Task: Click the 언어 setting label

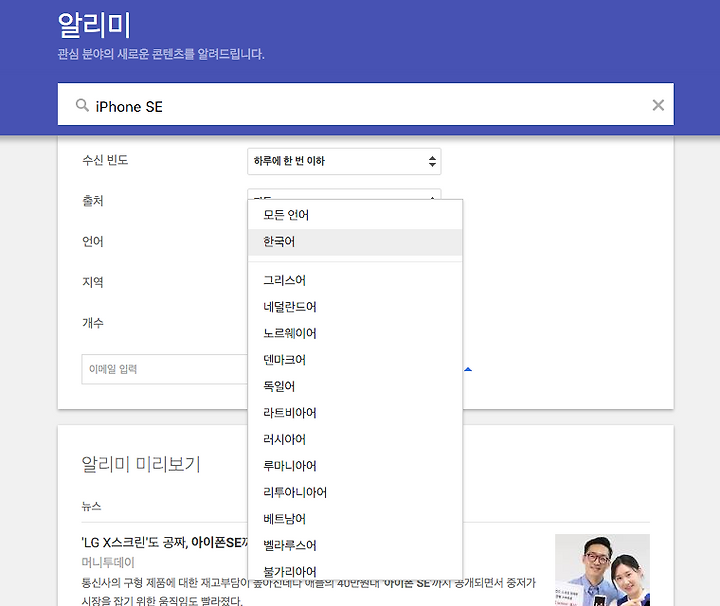Action: (x=93, y=241)
